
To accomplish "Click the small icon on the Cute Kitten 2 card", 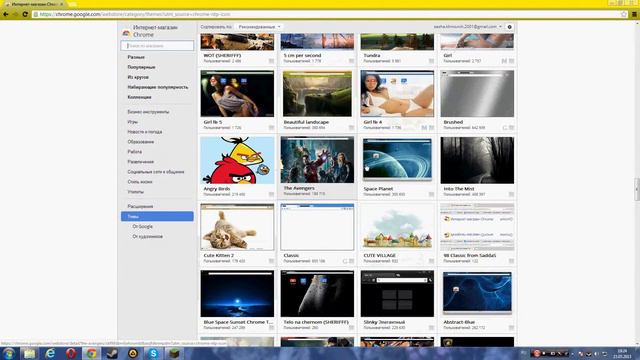I will point(271,261).
